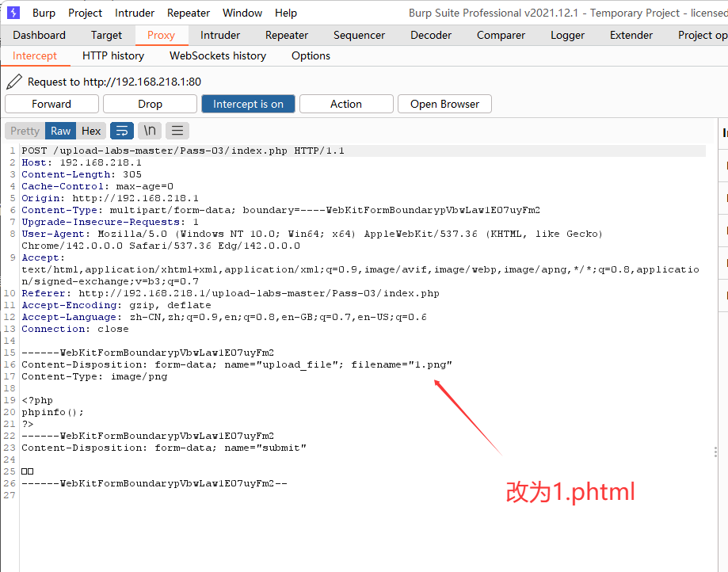Image resolution: width=728 pixels, height=572 pixels.
Task: Click the Burp Suite logo icon
Action: click(13, 13)
